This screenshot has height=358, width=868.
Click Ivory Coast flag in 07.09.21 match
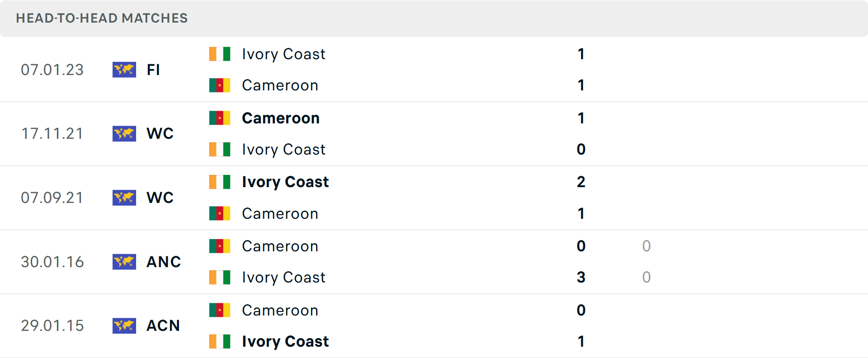pos(220,182)
